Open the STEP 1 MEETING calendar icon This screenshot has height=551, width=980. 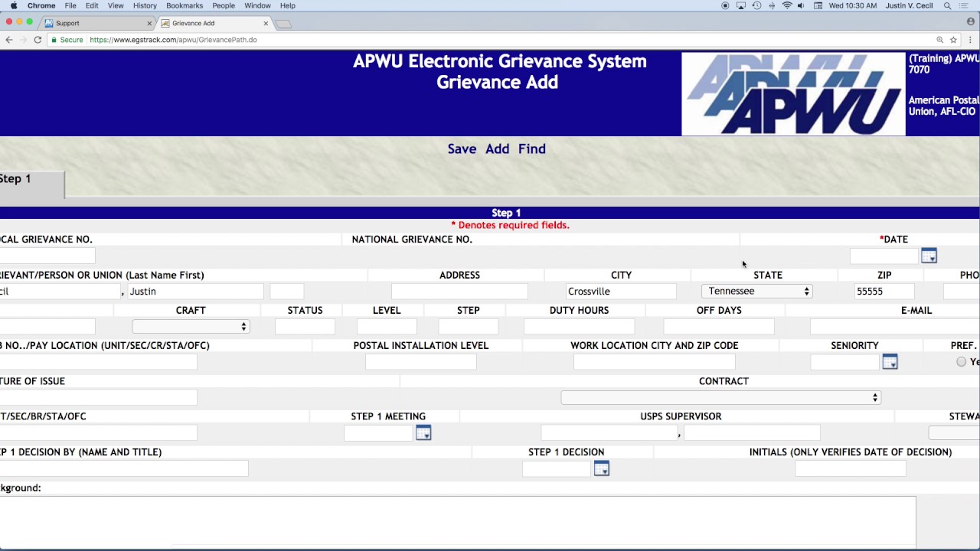[423, 433]
